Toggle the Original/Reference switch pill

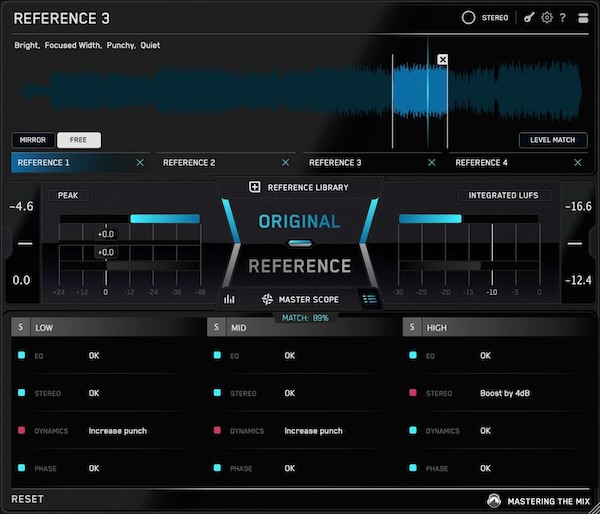click(300, 243)
